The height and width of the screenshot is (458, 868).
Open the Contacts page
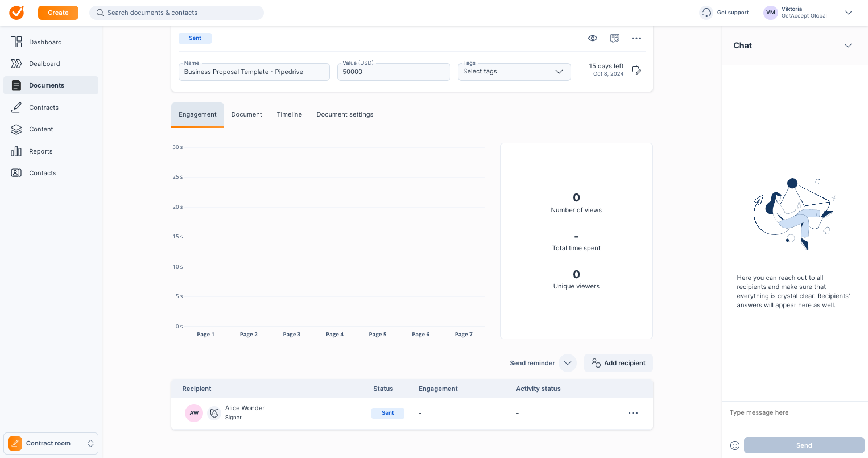pos(43,173)
